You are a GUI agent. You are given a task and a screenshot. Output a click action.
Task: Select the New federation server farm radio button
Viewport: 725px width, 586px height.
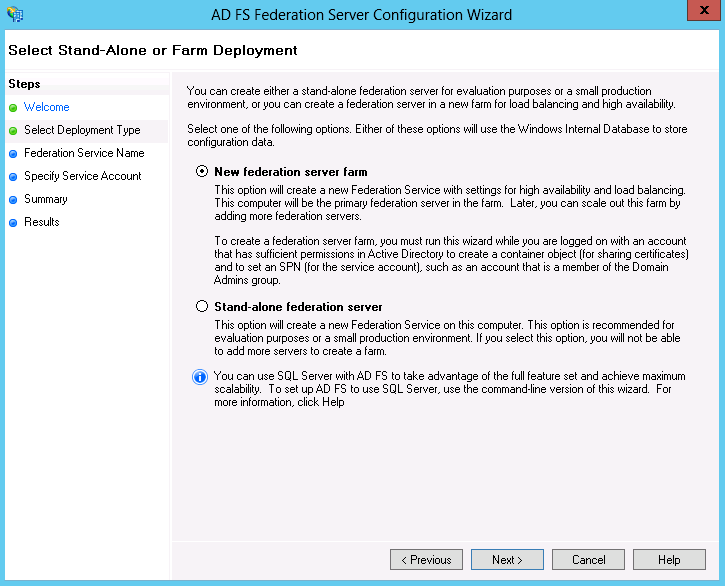point(202,171)
